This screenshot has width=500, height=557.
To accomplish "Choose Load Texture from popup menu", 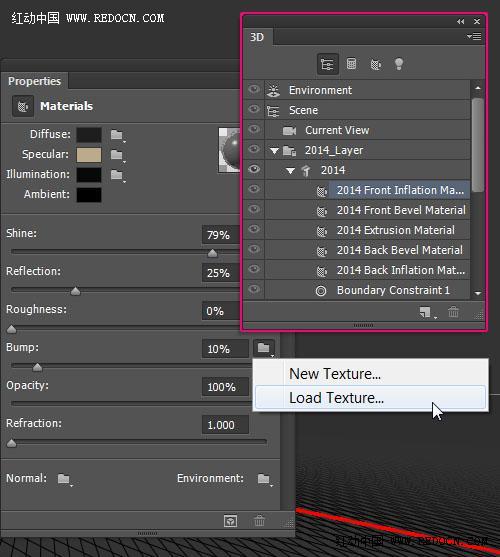I will [x=370, y=398].
